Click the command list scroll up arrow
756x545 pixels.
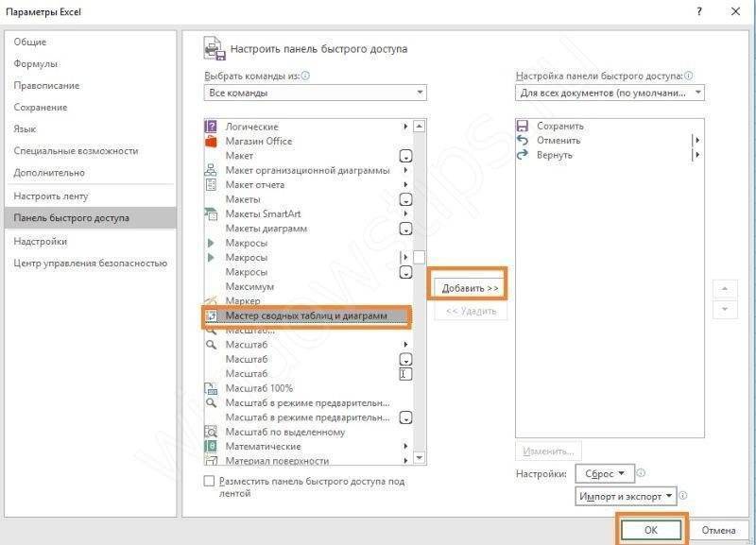[x=419, y=127]
